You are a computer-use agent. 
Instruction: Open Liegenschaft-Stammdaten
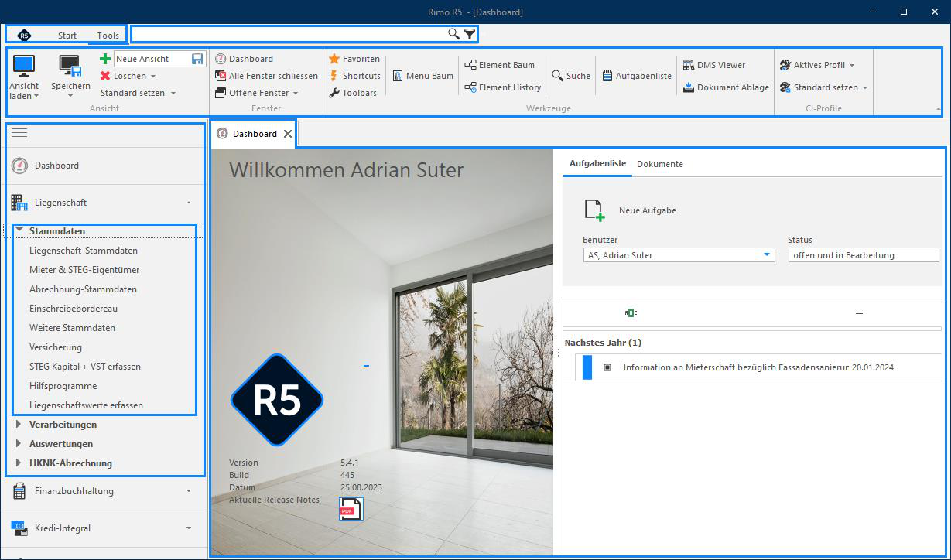(x=84, y=251)
